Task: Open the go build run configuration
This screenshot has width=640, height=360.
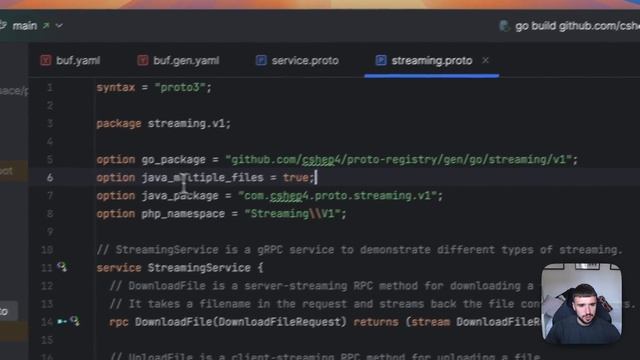Action: (x=577, y=26)
